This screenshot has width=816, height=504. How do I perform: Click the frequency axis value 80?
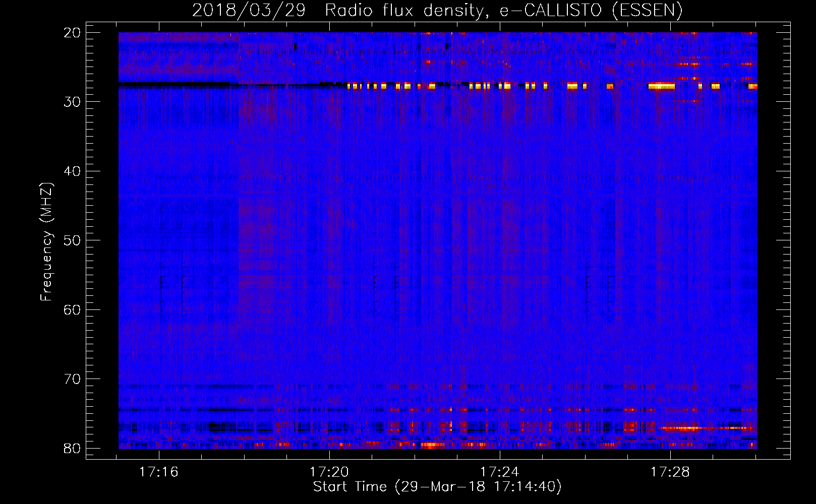[x=73, y=449]
